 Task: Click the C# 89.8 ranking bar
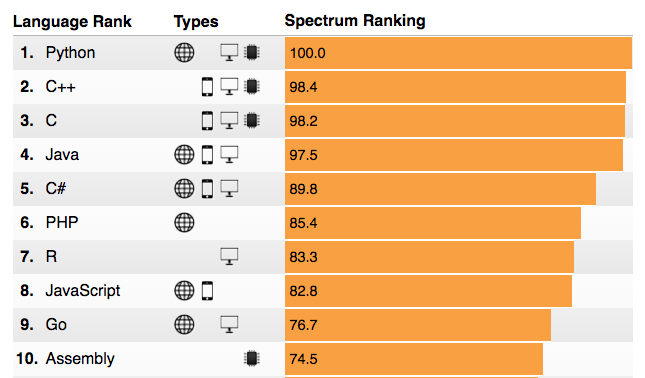[x=440, y=189]
